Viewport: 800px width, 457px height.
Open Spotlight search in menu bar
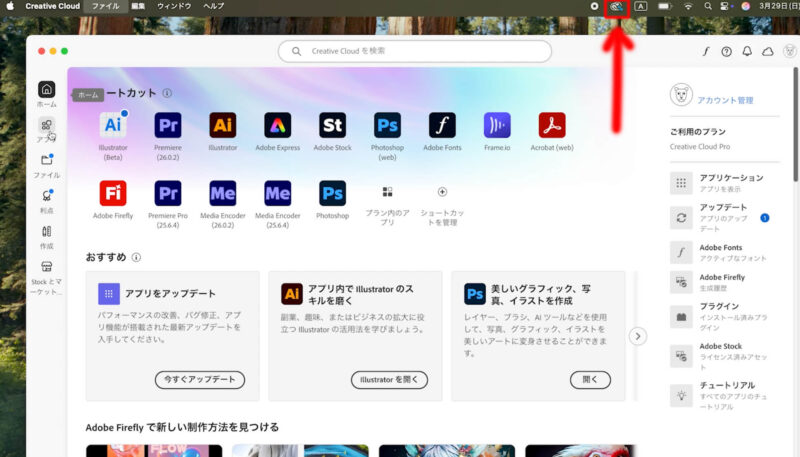point(708,6)
